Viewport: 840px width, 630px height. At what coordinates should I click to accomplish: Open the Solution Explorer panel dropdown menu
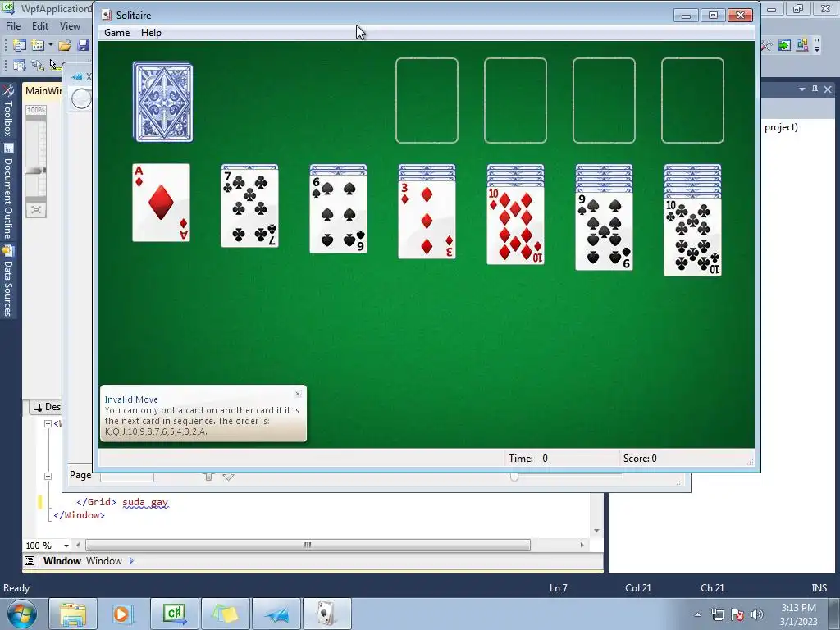click(x=802, y=89)
